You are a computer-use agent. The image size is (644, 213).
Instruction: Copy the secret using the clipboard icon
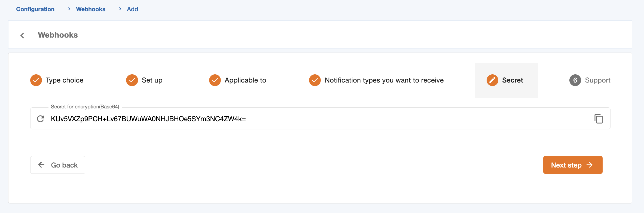pos(598,119)
